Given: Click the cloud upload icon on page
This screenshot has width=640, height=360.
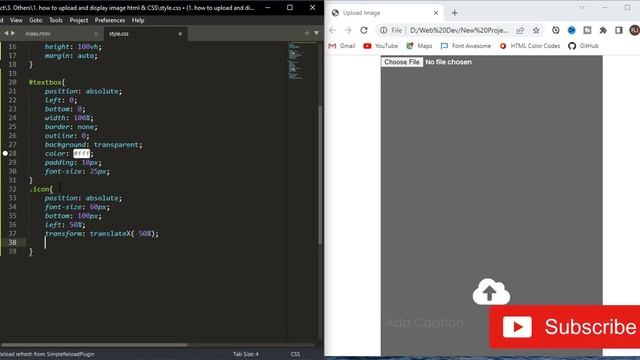Looking at the screenshot, I should coord(491,292).
